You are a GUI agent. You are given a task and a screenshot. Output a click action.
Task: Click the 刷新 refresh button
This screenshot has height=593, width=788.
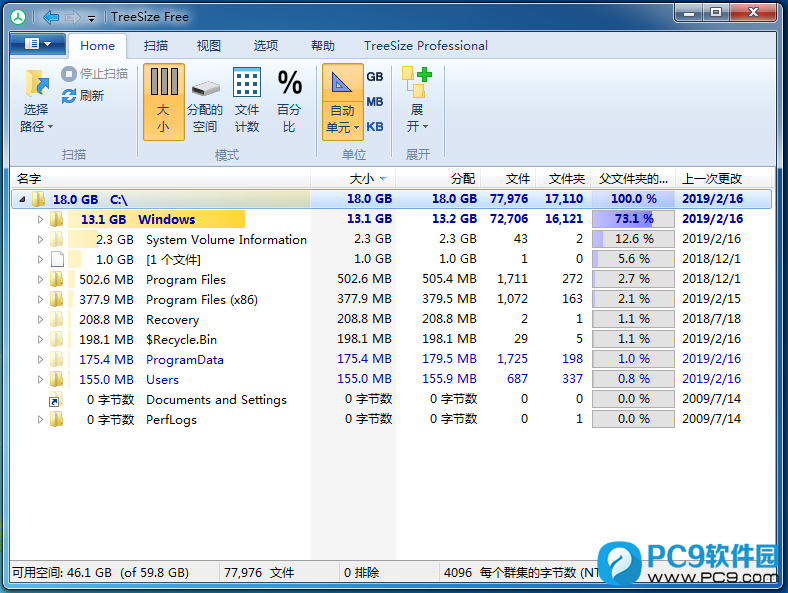pyautogui.click(x=83, y=95)
